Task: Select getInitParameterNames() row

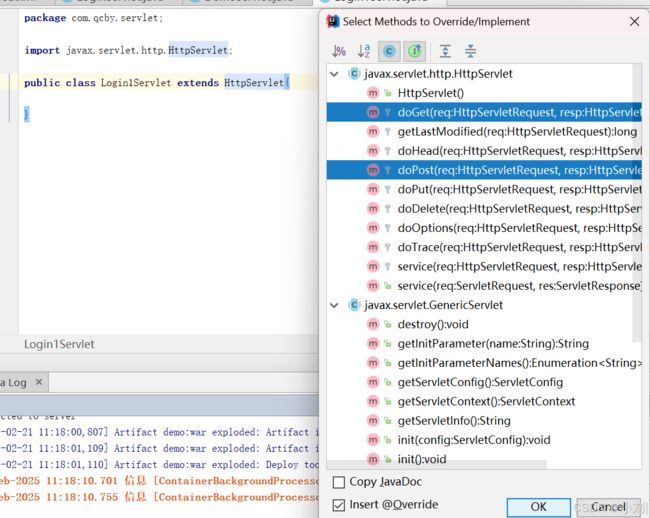Action: (484, 363)
